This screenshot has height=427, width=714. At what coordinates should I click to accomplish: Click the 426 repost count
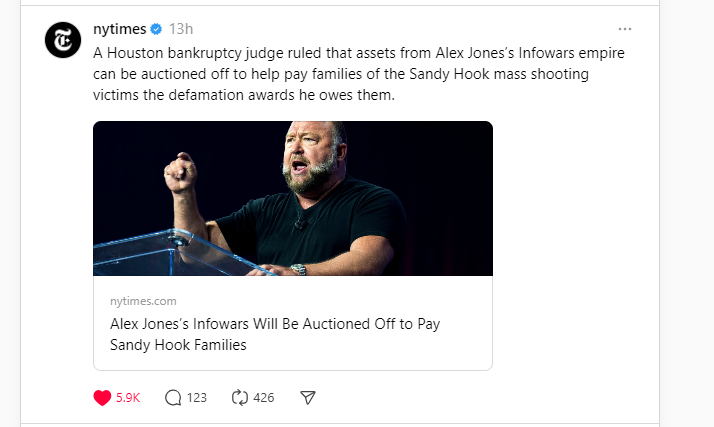pos(263,397)
